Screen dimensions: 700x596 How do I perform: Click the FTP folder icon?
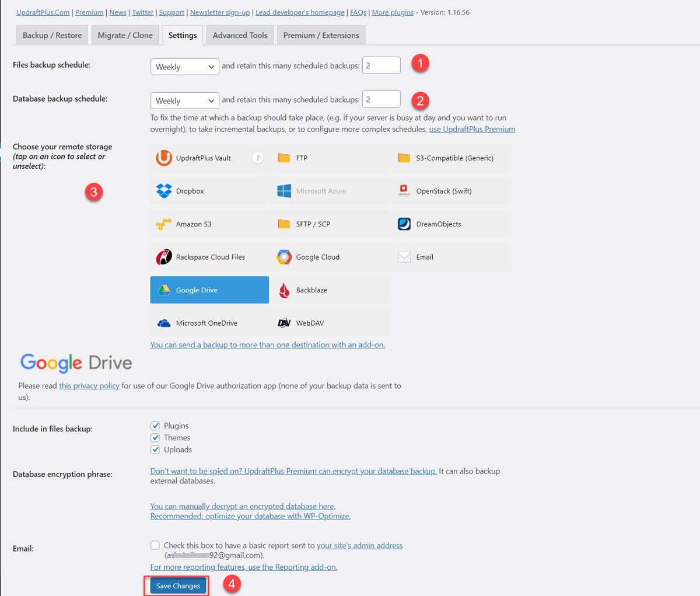[284, 158]
